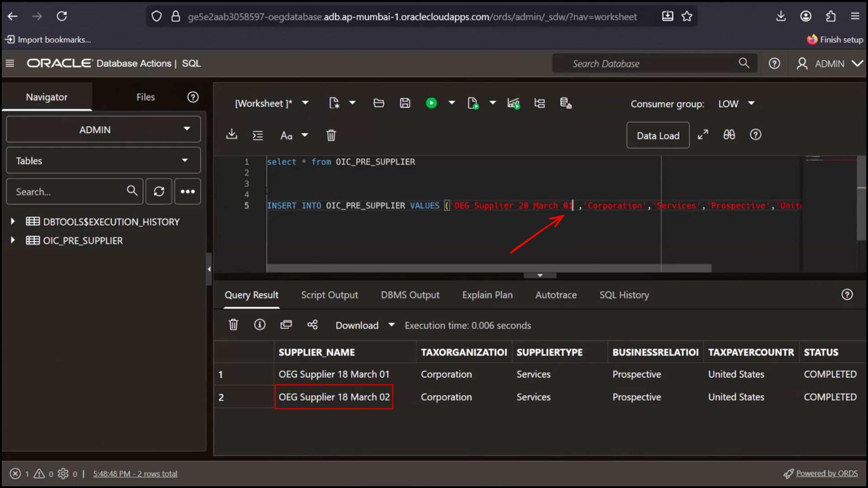Click the Save worksheet icon
The height and width of the screenshot is (488, 868).
click(x=405, y=103)
